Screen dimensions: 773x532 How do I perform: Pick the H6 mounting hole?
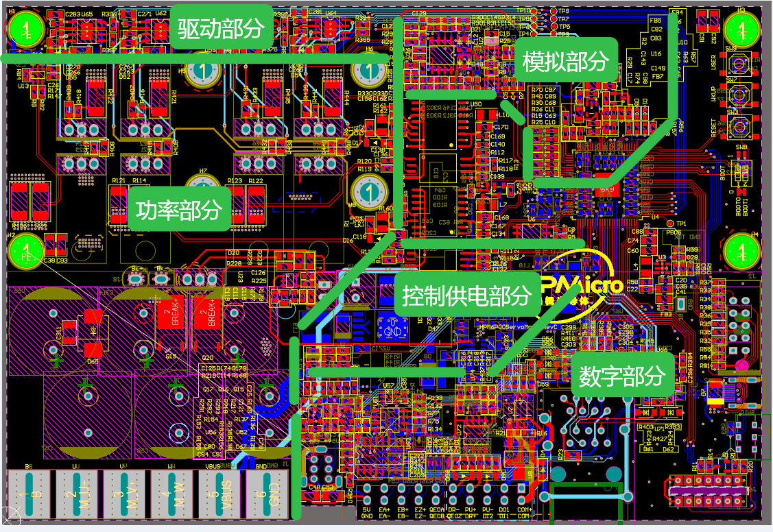tap(369, 71)
